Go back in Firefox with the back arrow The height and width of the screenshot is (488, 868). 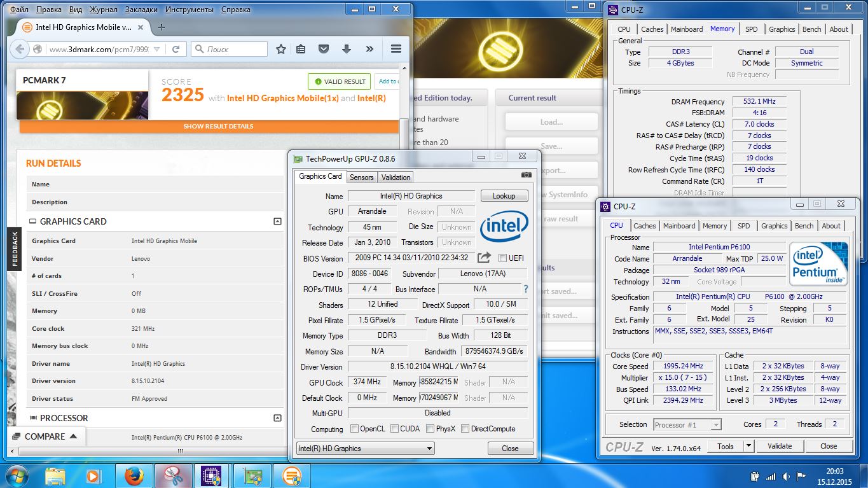(x=19, y=49)
